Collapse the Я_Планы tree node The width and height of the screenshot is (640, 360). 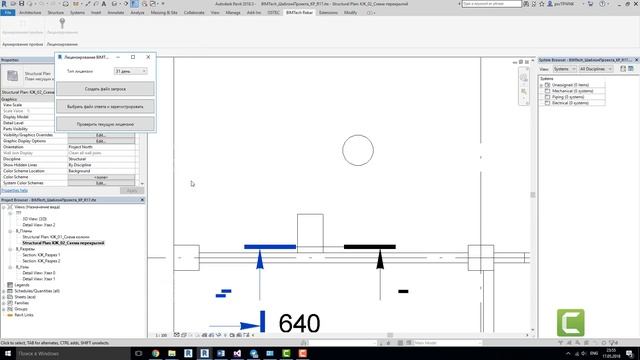coord(10,231)
